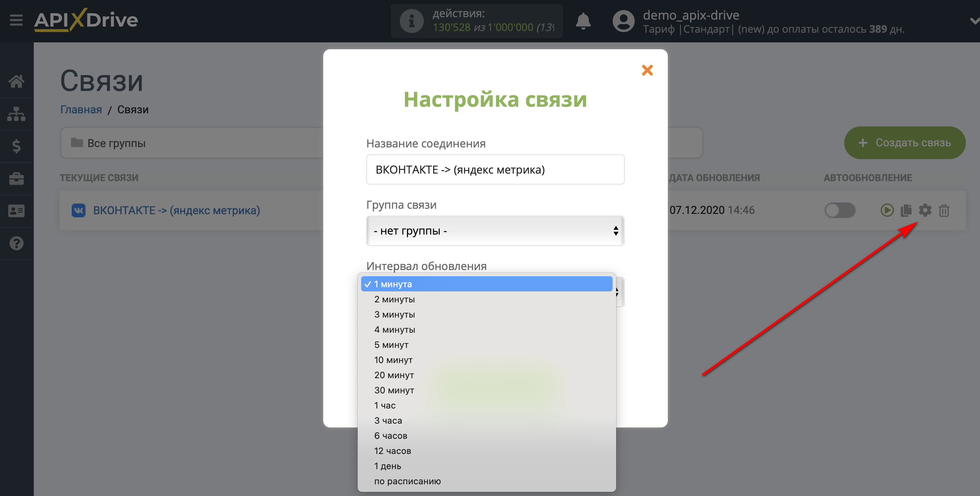Click the ДАТА ОБНОВЛЕНИЯ column header
The width and height of the screenshot is (980, 496).
point(714,178)
